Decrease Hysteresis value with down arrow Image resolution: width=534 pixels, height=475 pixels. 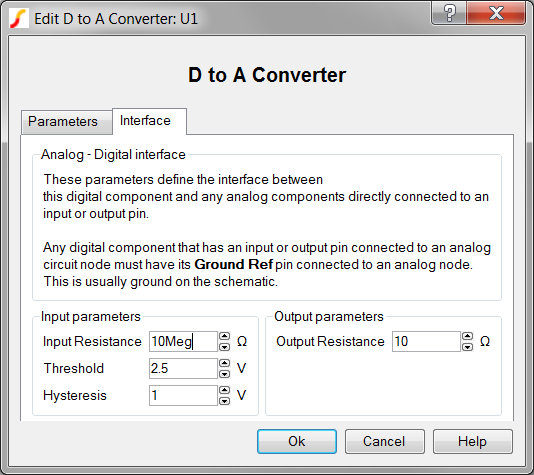tap(224, 401)
